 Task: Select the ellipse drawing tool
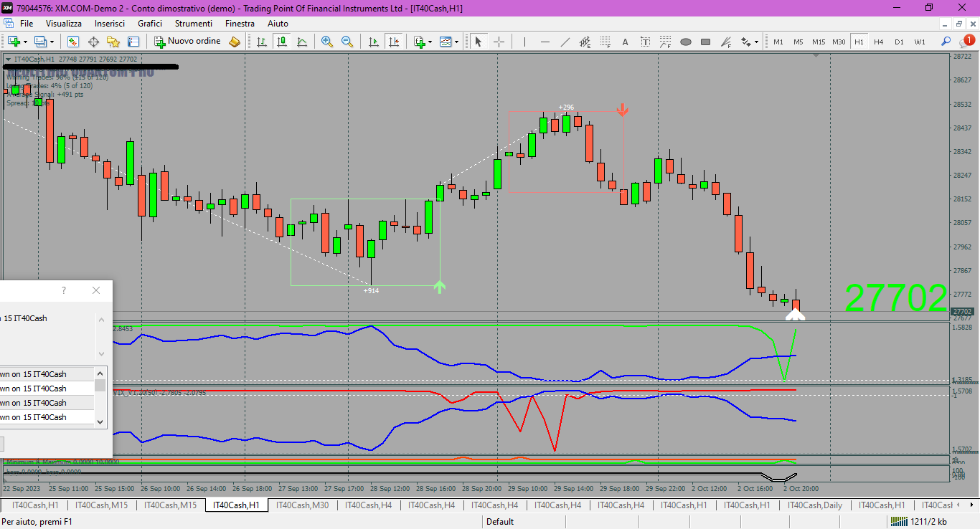click(x=685, y=42)
